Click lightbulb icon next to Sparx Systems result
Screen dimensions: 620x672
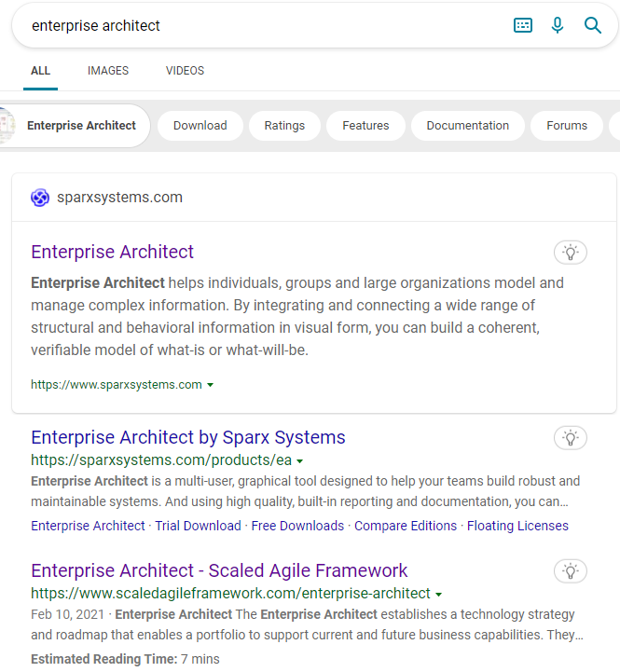(571, 438)
